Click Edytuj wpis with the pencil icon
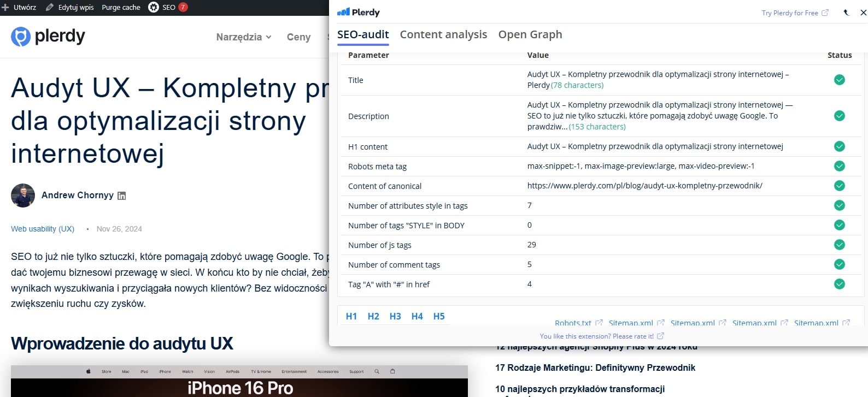This screenshot has width=868, height=397. (x=69, y=7)
